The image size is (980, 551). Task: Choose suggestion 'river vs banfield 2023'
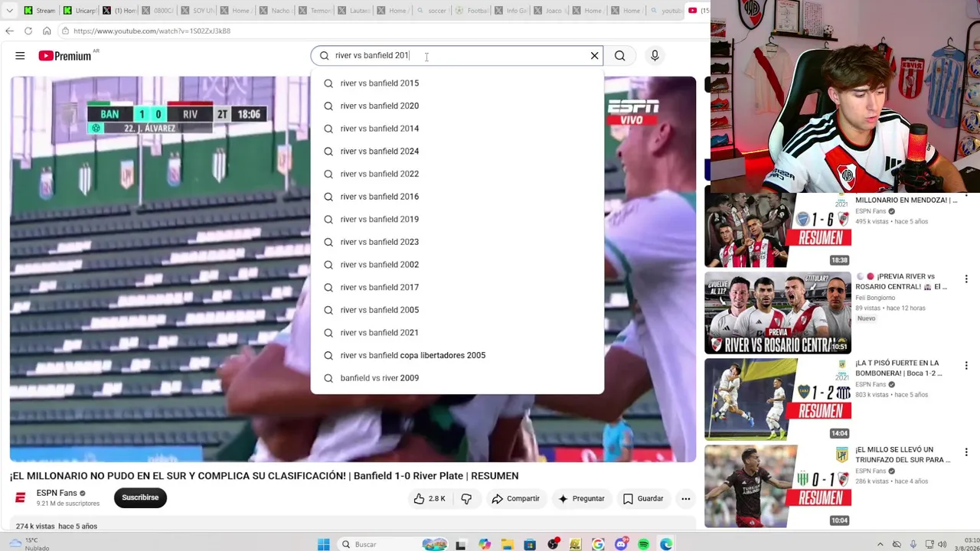(x=457, y=242)
